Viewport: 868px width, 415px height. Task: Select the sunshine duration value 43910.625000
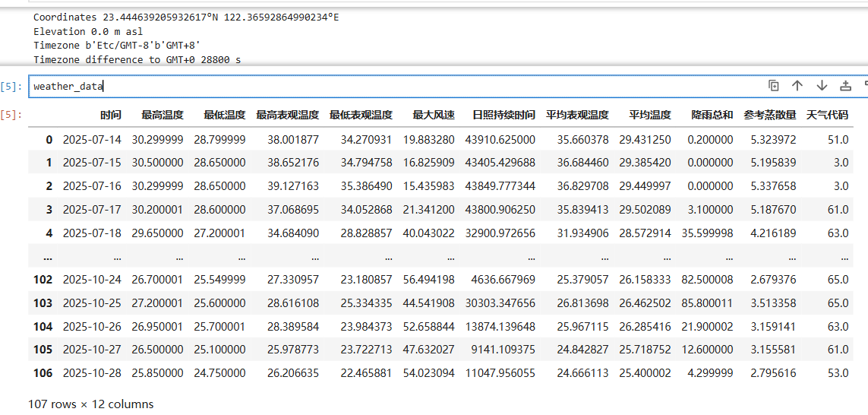point(501,140)
